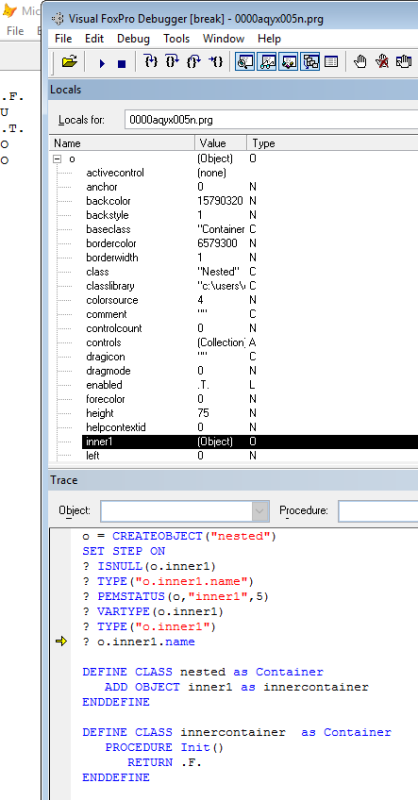Select the borderwidth property row
This screenshot has width=418, height=800.
[250, 258]
